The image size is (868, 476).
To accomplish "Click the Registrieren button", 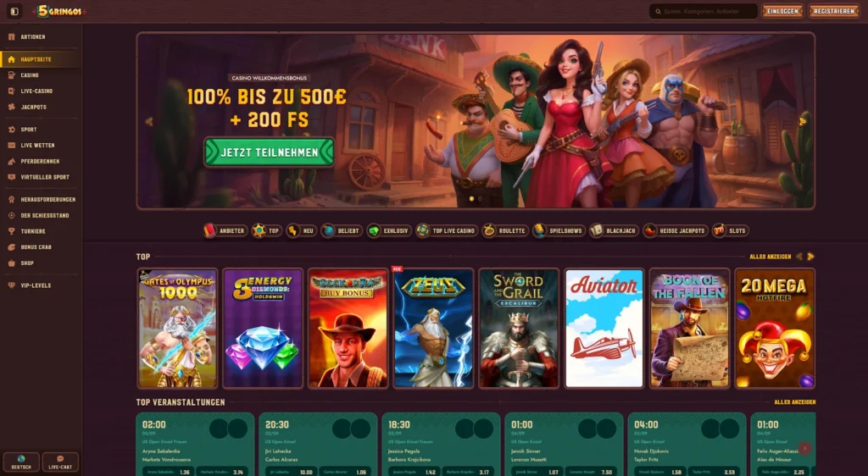I will (x=834, y=11).
